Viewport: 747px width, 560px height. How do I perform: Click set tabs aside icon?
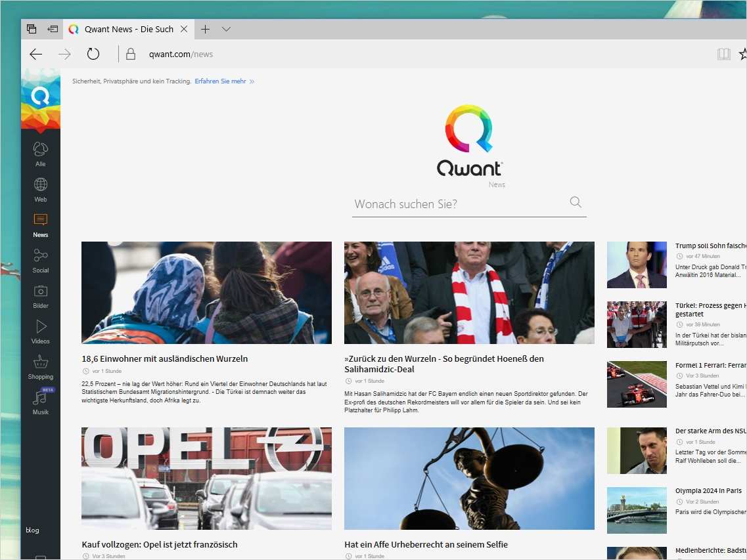(53, 29)
